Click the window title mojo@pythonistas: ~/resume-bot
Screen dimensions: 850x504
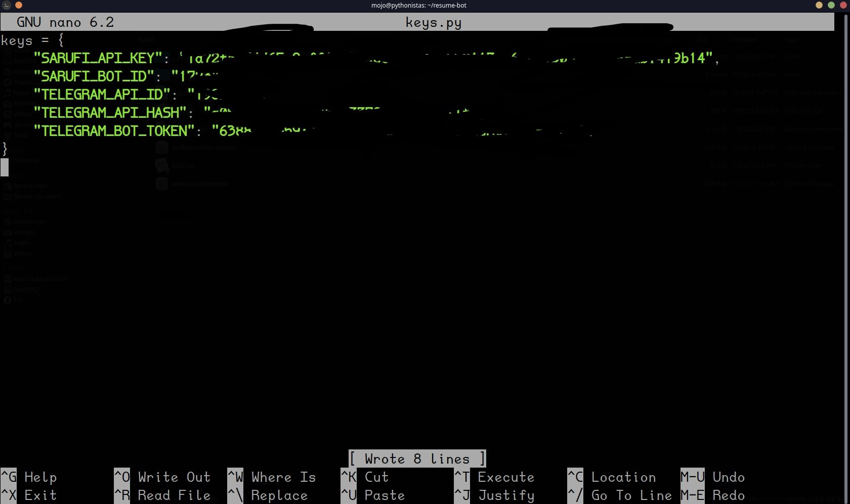pyautogui.click(x=419, y=5)
